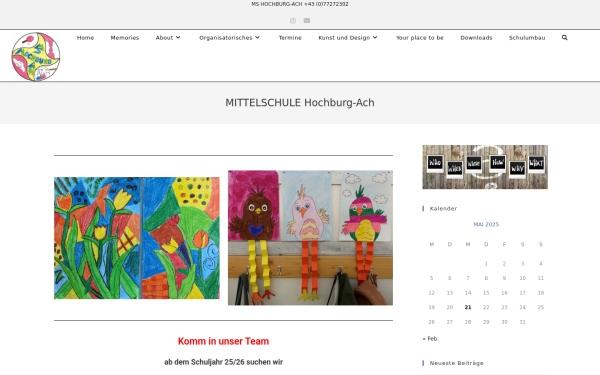Screen dimensions: 600x375
Task: Click 'ab dem Schuljahr 25/26 suchen wir' text
Action: (x=223, y=362)
